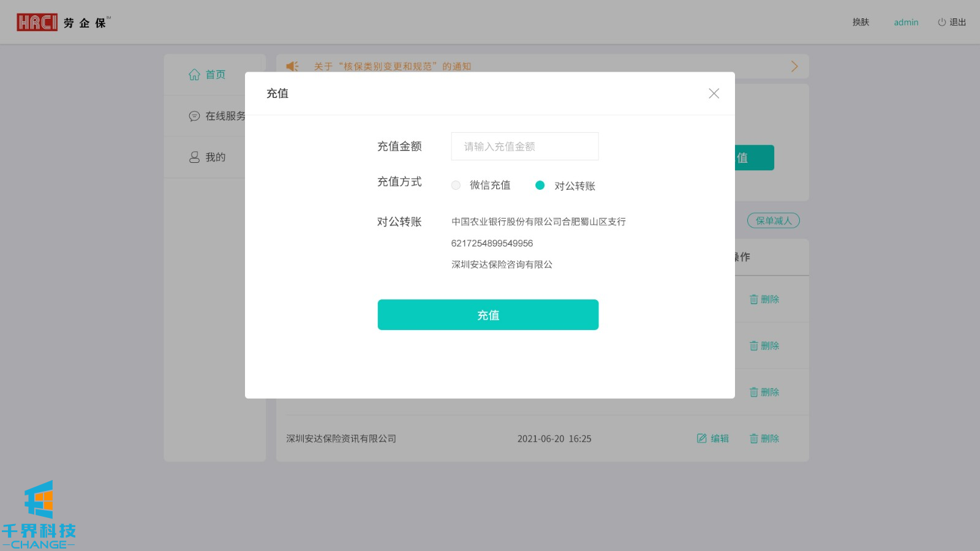Expand the notice with right chevron arrow
980x551 pixels.
tap(794, 66)
